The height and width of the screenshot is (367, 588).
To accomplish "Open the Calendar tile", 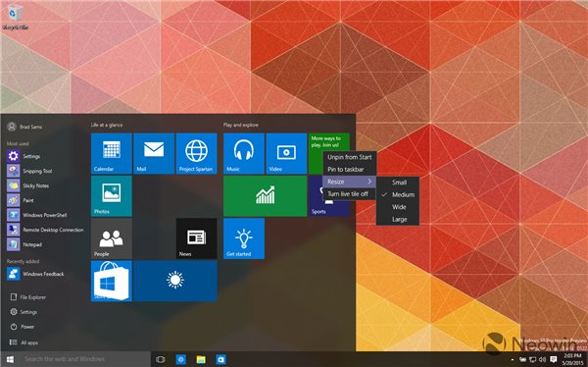I will click(112, 153).
